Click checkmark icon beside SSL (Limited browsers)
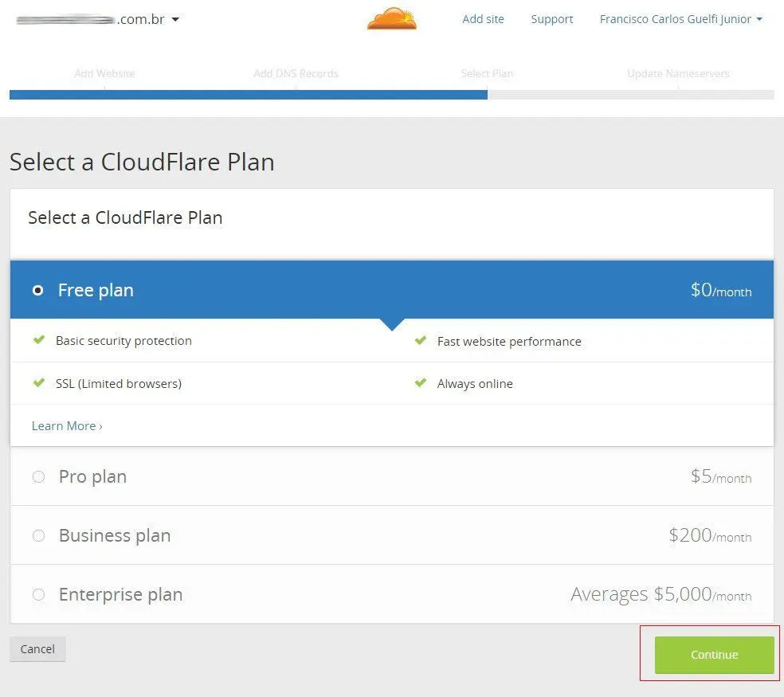This screenshot has width=784, height=697. tap(38, 383)
